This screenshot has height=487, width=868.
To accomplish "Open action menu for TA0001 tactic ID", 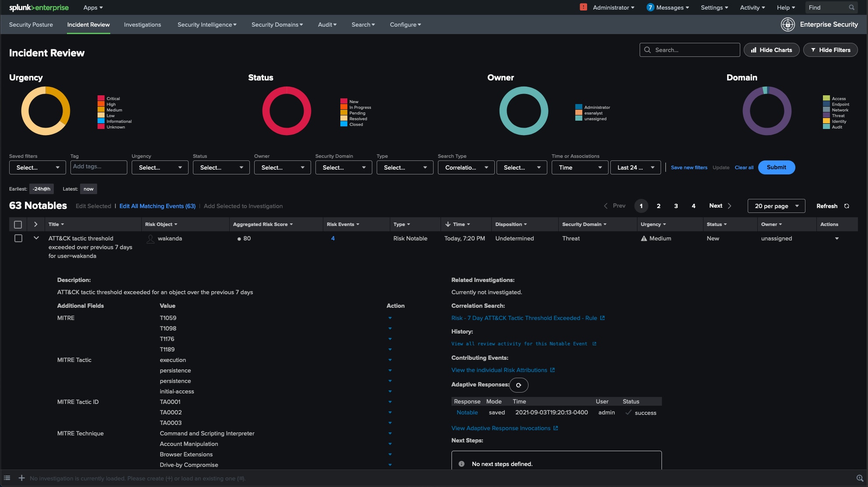I will point(390,402).
